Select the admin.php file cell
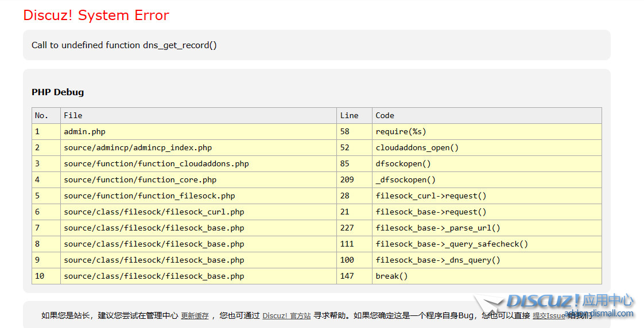Viewport: 644px width, 328px height. (x=84, y=131)
